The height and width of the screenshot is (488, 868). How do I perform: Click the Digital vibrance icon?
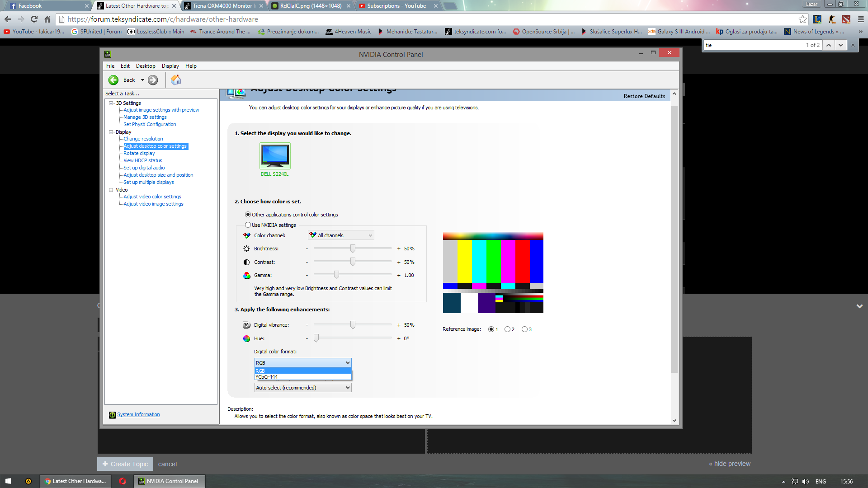pyautogui.click(x=246, y=325)
